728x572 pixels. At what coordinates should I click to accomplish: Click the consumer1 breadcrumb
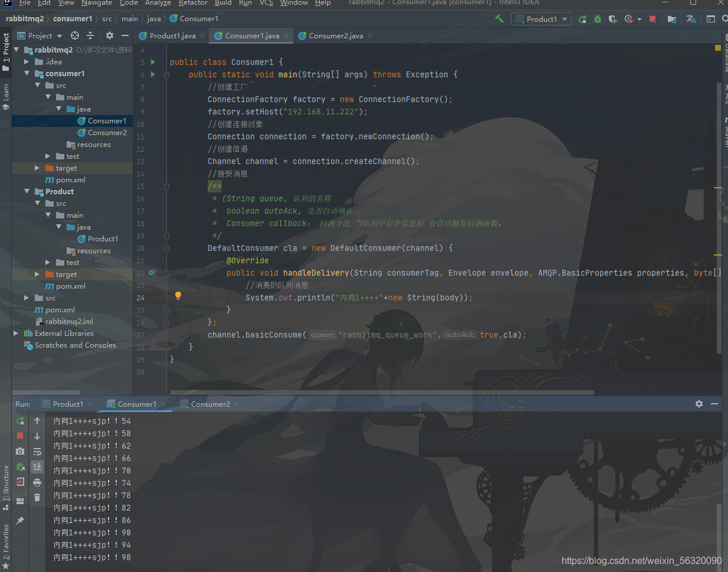(73, 19)
